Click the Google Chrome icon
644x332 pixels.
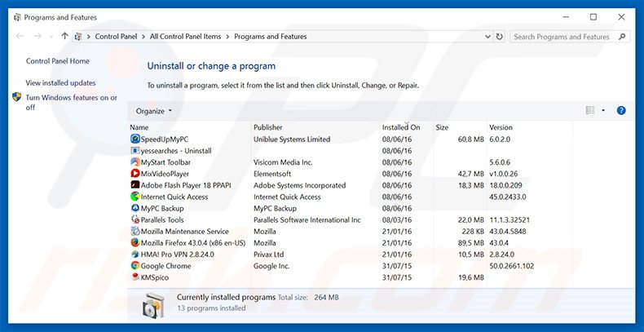135,265
